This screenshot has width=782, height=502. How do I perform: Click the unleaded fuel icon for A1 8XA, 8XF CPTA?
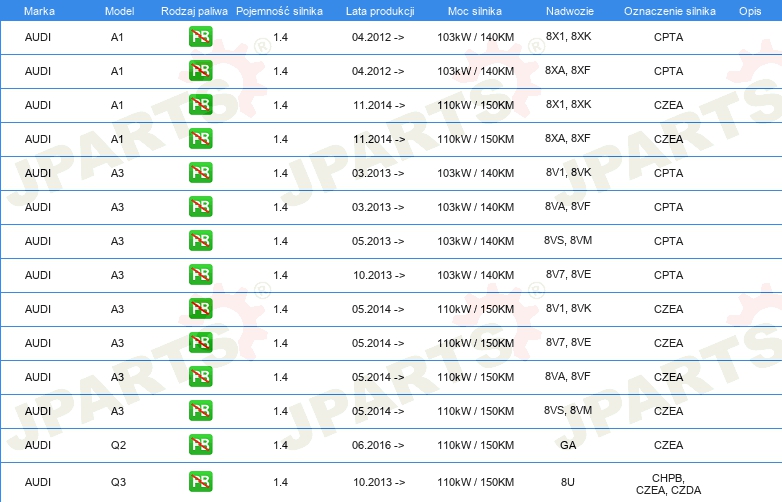point(200,71)
